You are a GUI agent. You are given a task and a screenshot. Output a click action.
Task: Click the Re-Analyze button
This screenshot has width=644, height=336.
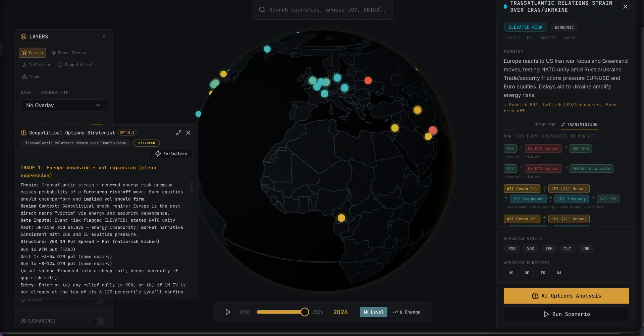click(171, 154)
